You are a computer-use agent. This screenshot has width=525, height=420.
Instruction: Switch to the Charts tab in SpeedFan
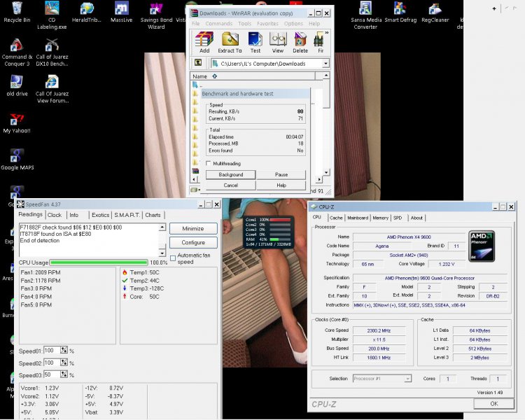coord(153,215)
